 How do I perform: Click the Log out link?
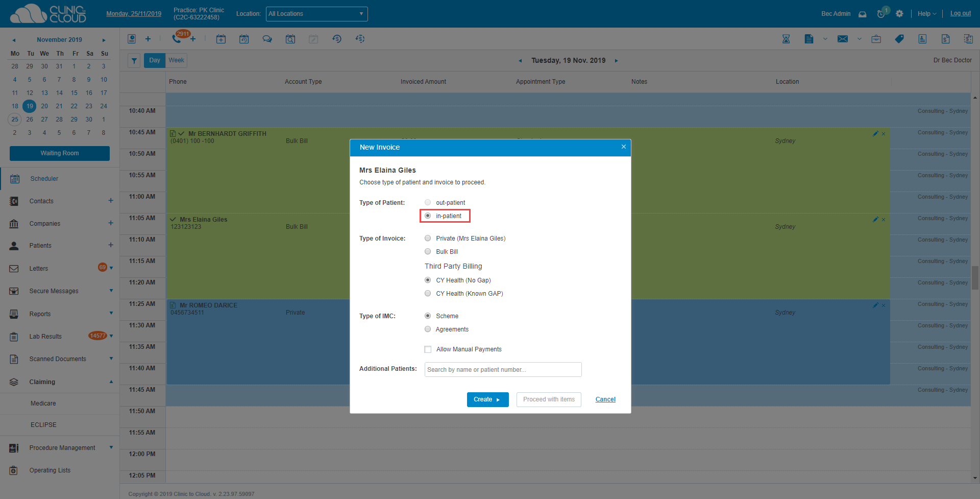pos(960,14)
